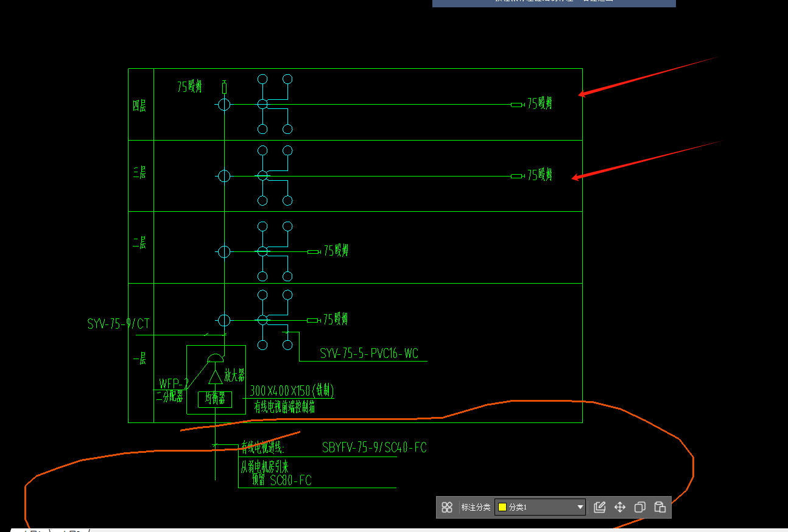788x532 pixels.
Task: Click the 从弱电机房引来 text
Action: (x=264, y=467)
